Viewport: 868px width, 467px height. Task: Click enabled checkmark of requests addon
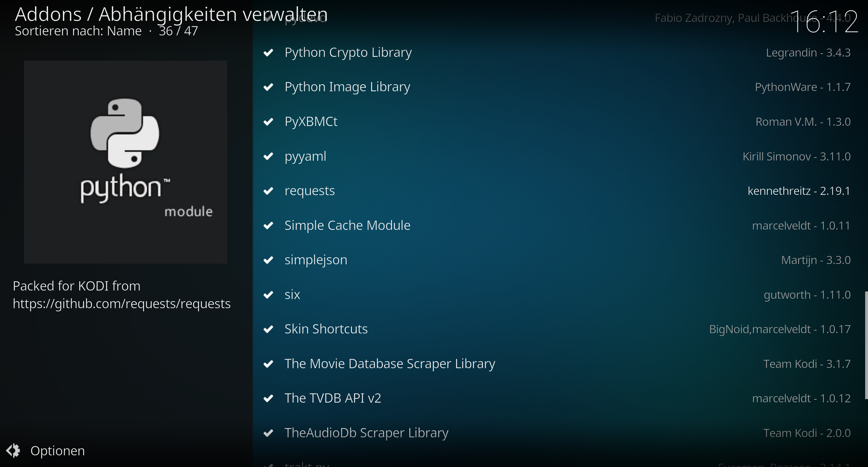[x=268, y=191]
